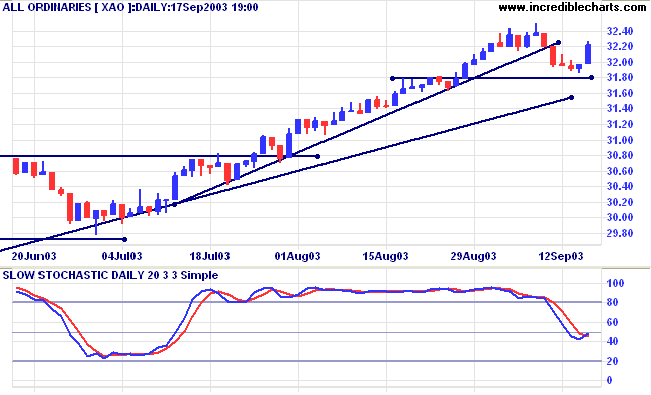651x395 pixels.
Task: Click the 32.20 price axis label
Action: click(620, 47)
